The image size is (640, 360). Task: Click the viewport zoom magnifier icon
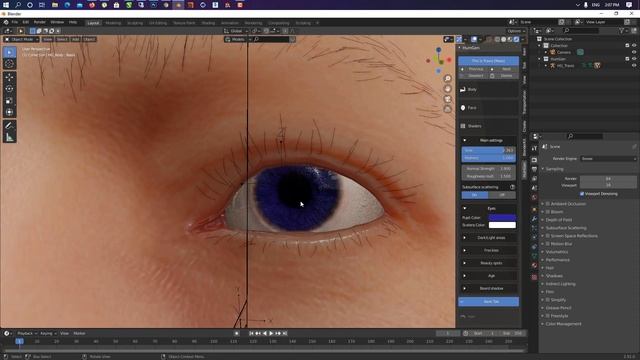click(x=447, y=78)
